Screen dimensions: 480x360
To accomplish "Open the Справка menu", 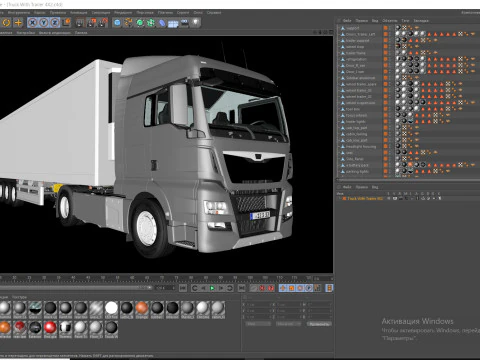I will [214, 12].
